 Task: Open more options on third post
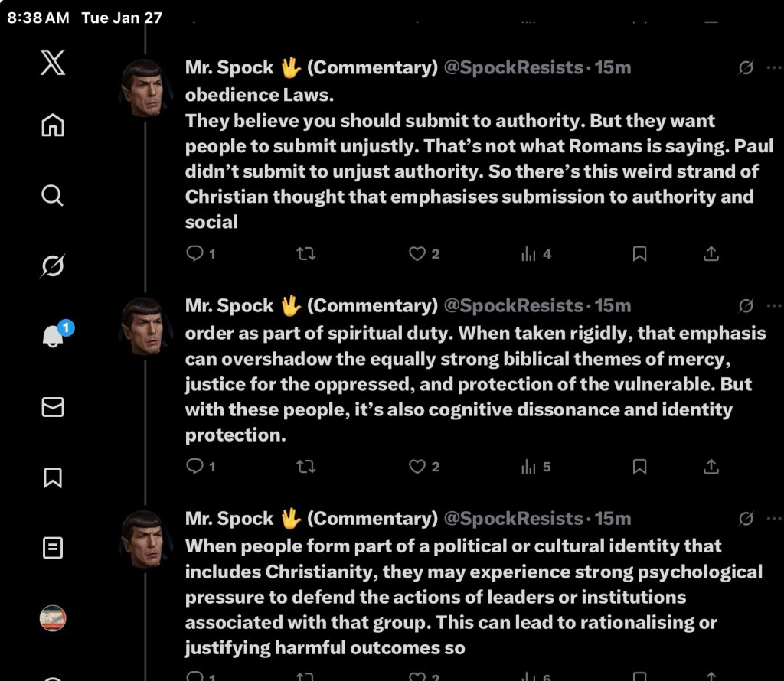pos(773,519)
